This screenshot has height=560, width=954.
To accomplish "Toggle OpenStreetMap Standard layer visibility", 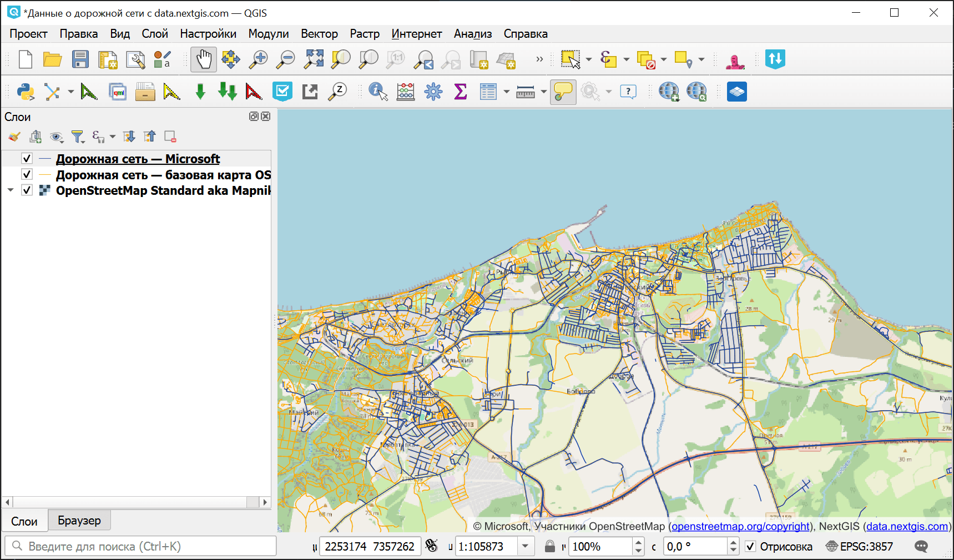I will [27, 190].
